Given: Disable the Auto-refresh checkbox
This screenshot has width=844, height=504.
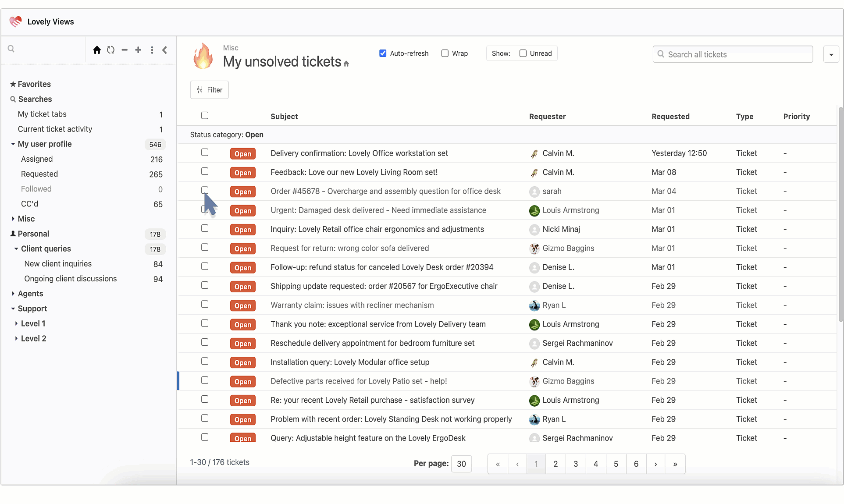Looking at the screenshot, I should pyautogui.click(x=383, y=53).
